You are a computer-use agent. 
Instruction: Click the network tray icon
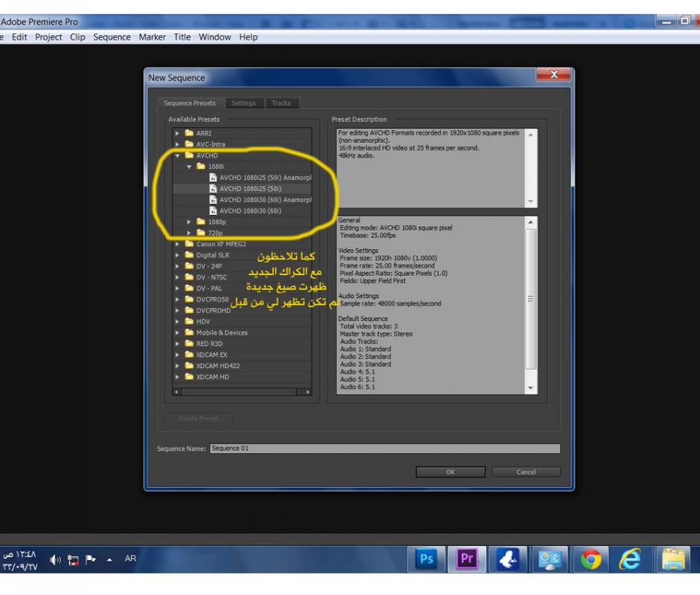tap(73, 560)
